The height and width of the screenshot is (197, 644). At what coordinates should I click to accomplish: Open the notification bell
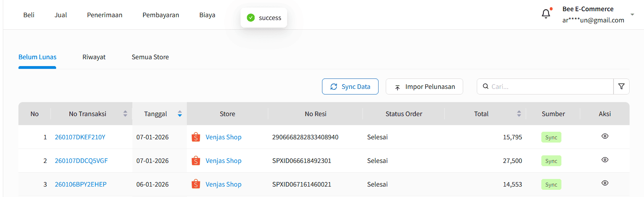pos(546,14)
